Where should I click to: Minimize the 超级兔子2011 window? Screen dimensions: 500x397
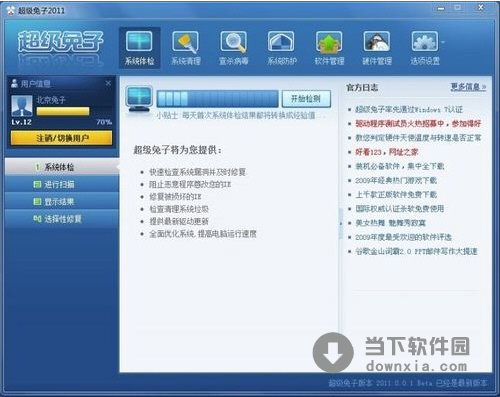tap(441, 9)
